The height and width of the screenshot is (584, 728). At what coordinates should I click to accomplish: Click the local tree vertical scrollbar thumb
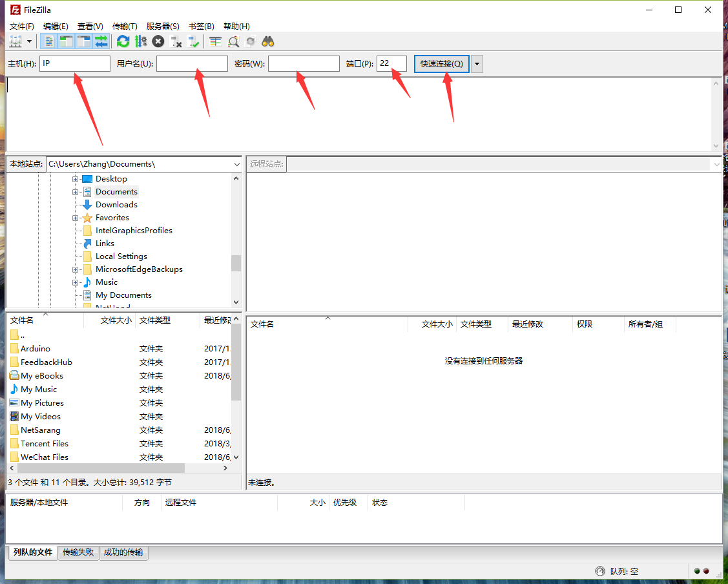236,263
